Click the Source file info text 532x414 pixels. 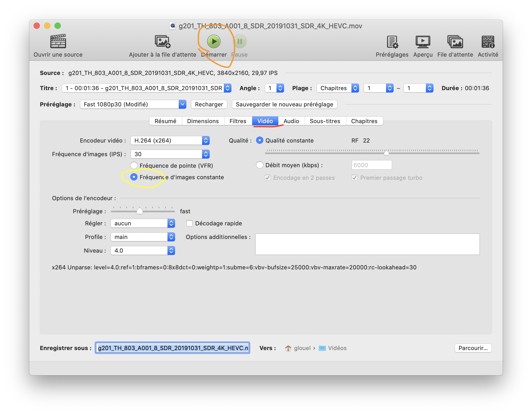point(173,73)
